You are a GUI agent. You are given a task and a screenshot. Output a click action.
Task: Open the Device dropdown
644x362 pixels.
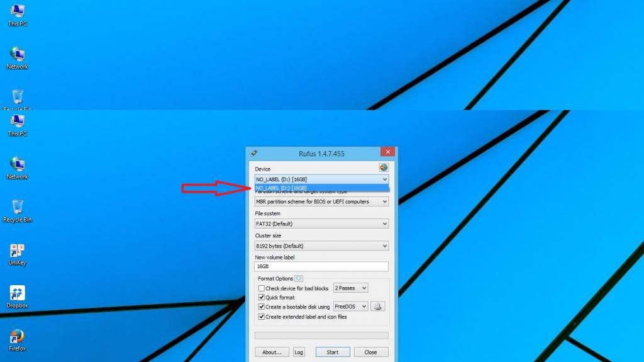click(321, 179)
